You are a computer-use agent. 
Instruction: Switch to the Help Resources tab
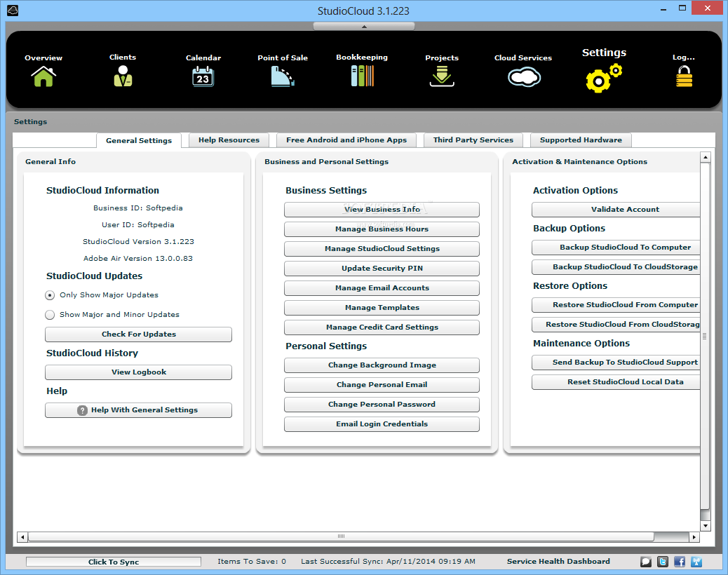tap(229, 140)
